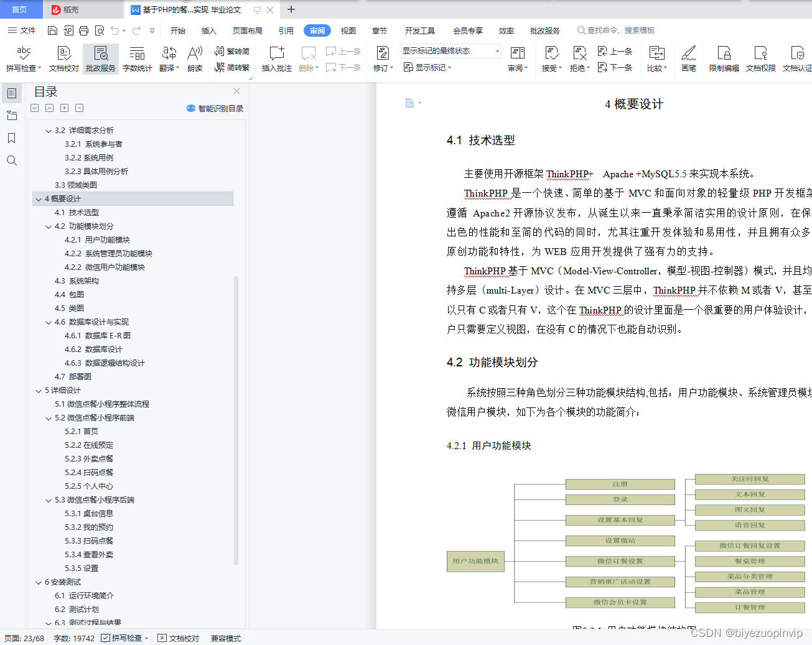Click the page count 23/68 in status bar

tap(24, 638)
